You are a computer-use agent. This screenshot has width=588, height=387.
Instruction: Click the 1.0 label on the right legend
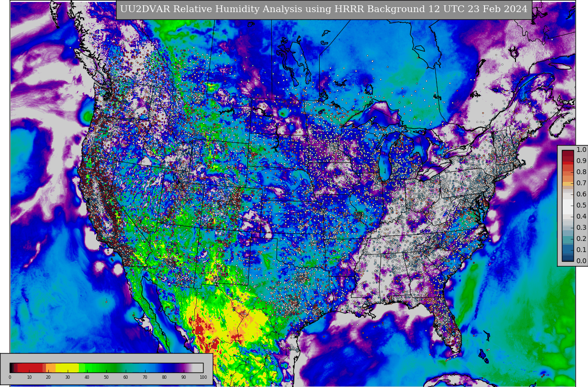(x=581, y=150)
